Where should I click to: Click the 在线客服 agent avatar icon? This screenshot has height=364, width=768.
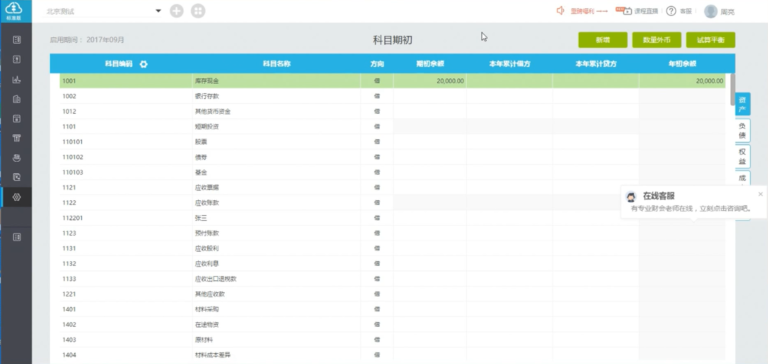pyautogui.click(x=631, y=197)
